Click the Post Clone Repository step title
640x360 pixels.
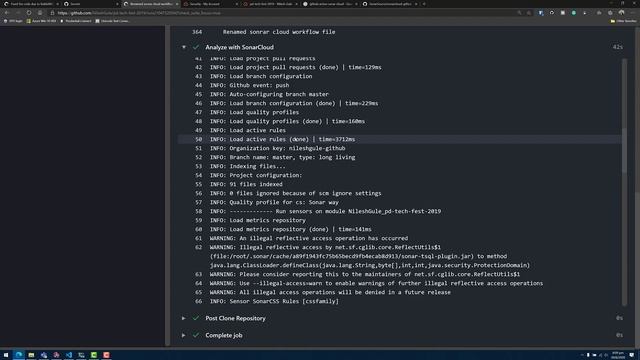(235, 318)
